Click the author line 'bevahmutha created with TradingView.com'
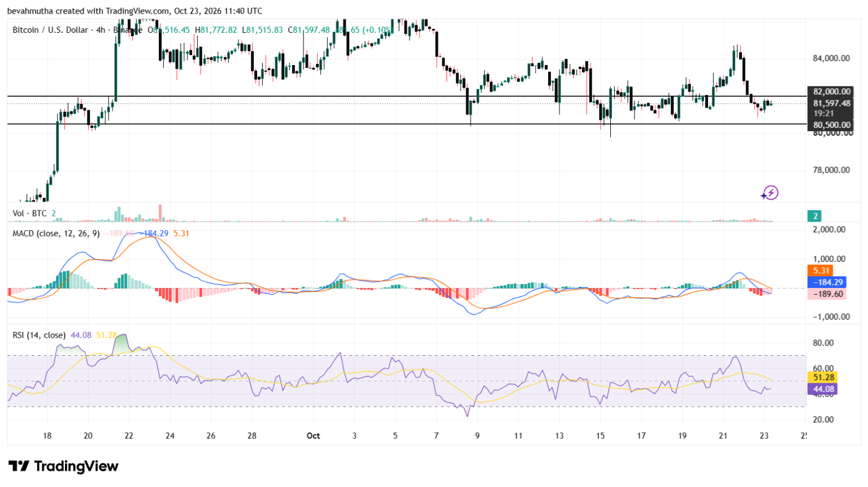Screen dimensions: 868x487 (x=89, y=11)
